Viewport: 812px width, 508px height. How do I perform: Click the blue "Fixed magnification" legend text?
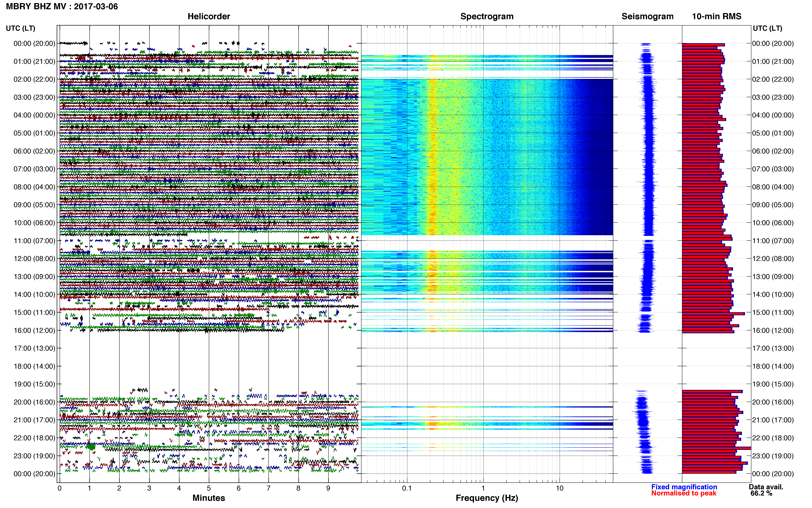[684, 487]
